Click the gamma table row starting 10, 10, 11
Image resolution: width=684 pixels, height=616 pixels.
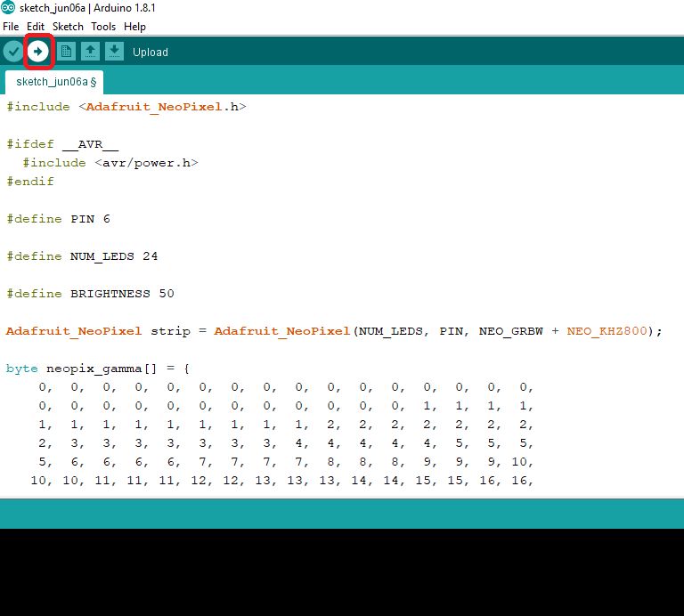pyautogui.click(x=281, y=481)
